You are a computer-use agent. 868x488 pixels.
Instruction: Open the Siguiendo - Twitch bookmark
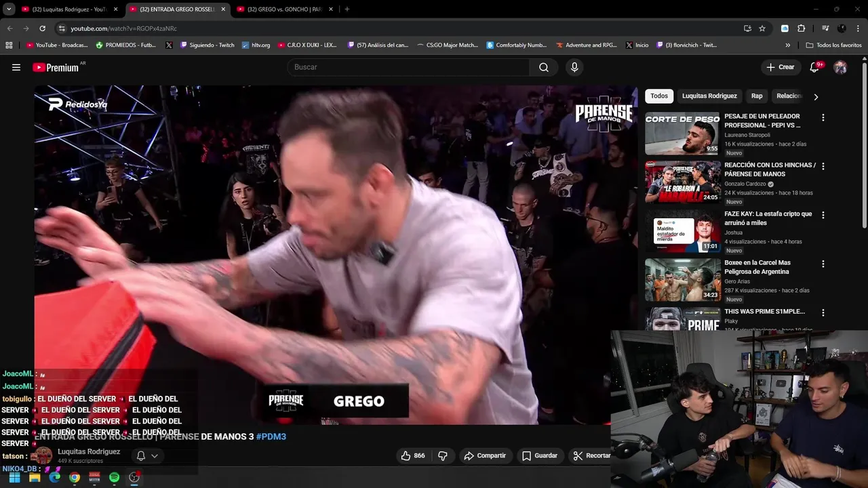pyautogui.click(x=207, y=45)
